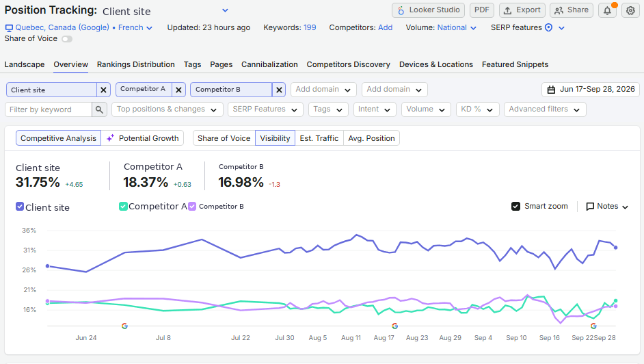Screen dimensions: 644x364
Task: Click the Export button
Action: tap(522, 10)
